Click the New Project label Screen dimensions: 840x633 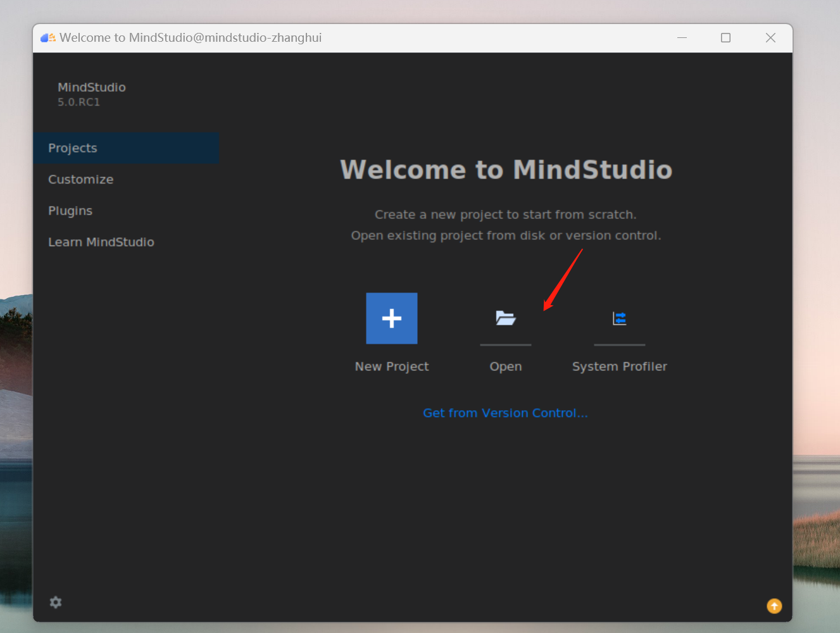pos(392,367)
